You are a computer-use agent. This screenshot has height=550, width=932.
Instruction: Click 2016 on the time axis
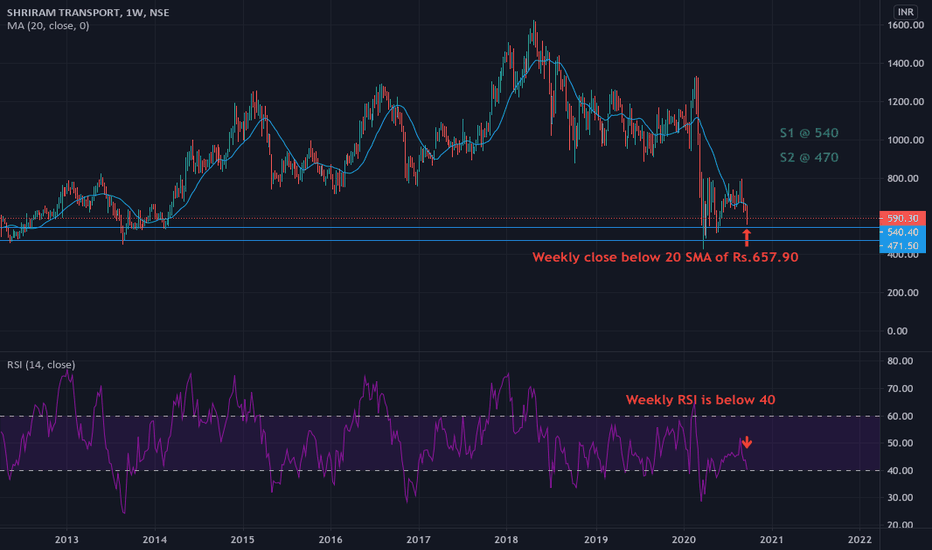330,540
